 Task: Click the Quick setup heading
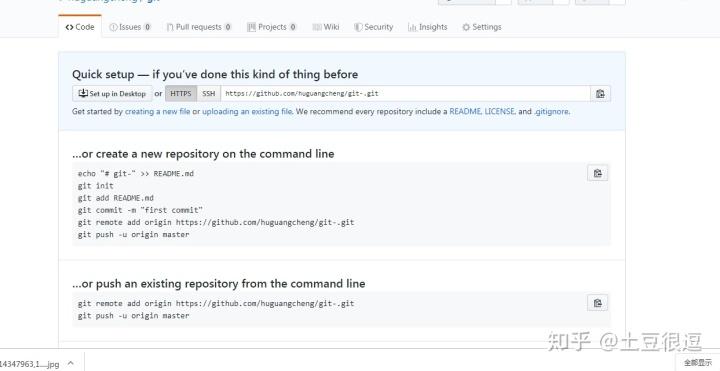[215, 74]
